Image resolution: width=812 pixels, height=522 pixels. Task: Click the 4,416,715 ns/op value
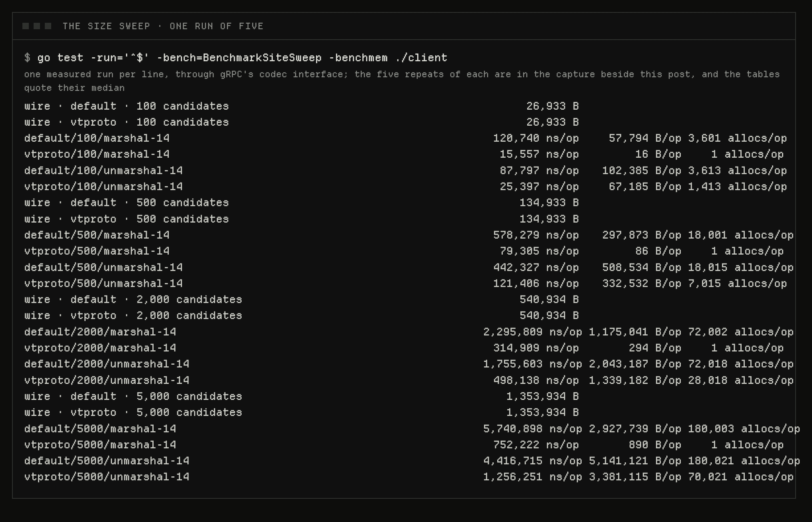pyautogui.click(x=532, y=461)
